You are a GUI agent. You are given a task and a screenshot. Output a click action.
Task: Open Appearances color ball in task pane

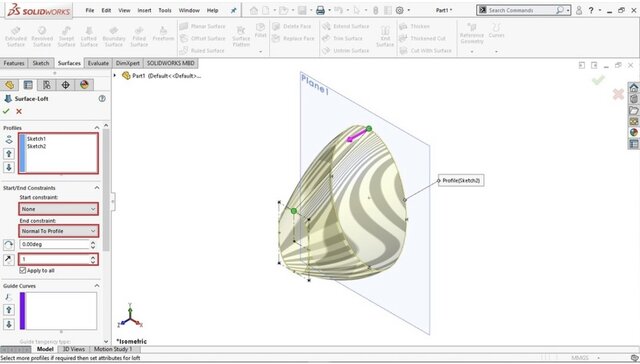coord(633,132)
